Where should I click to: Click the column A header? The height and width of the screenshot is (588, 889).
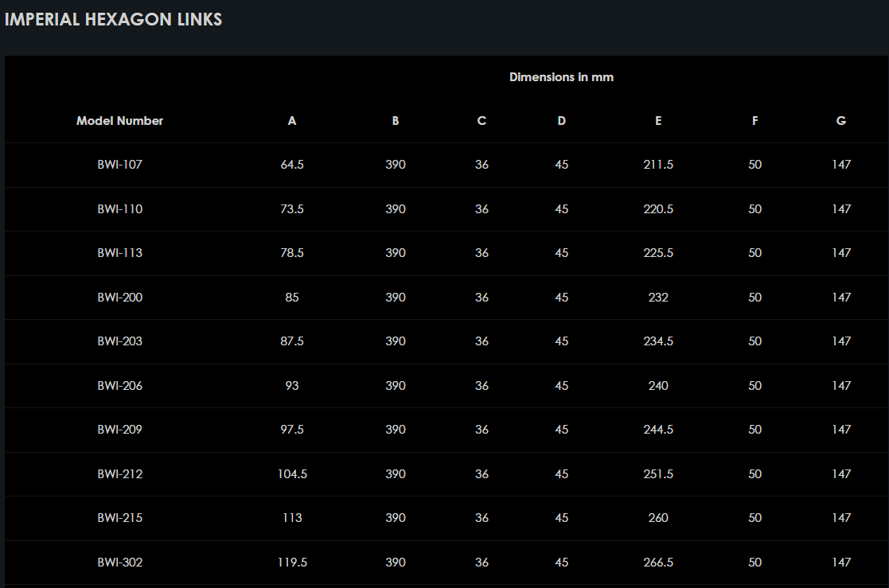[x=292, y=121]
